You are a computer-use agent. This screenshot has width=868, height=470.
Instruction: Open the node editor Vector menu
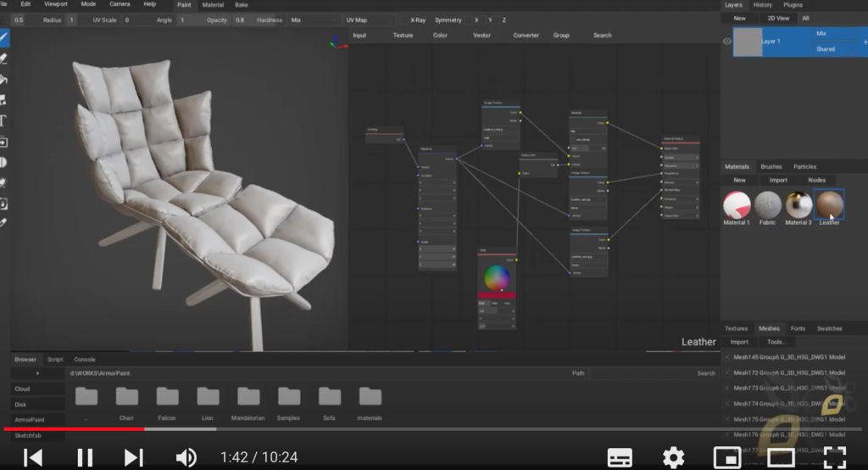[481, 35]
